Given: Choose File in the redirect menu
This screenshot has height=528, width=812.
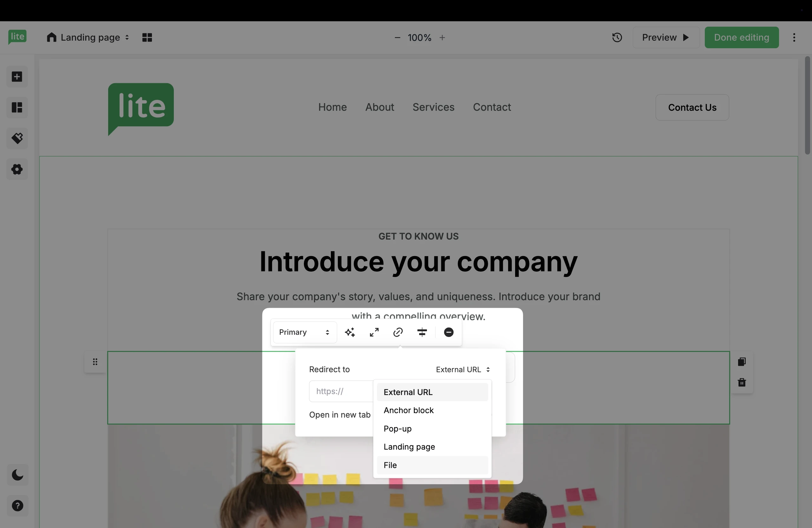Looking at the screenshot, I should [390, 465].
